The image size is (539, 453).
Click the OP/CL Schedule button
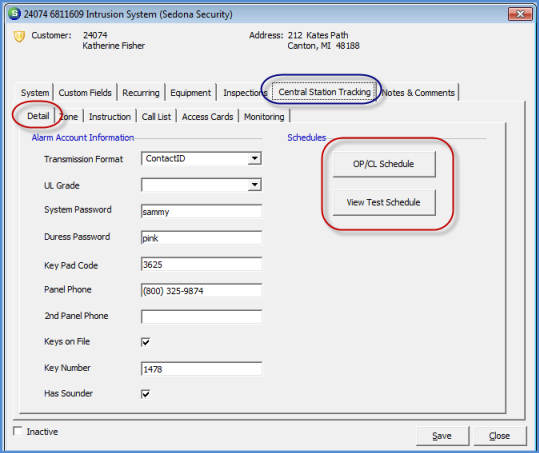click(x=384, y=164)
